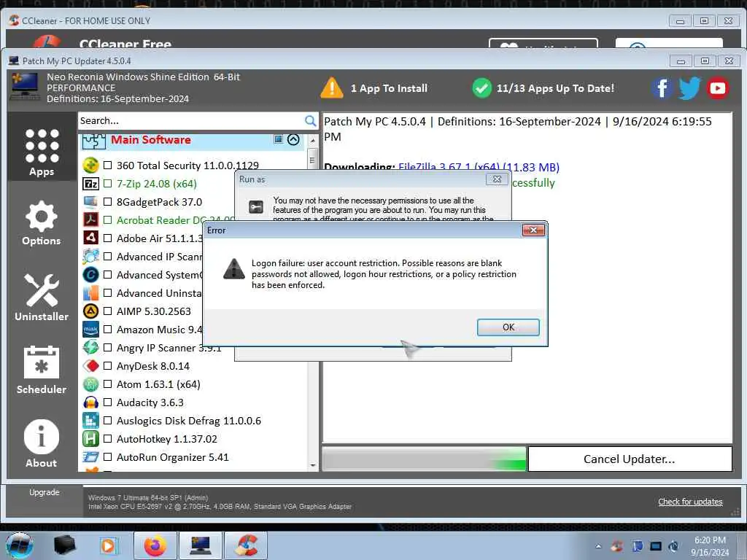
Task: Check Audacity 3.6.3 checkbox
Action: 108,402
